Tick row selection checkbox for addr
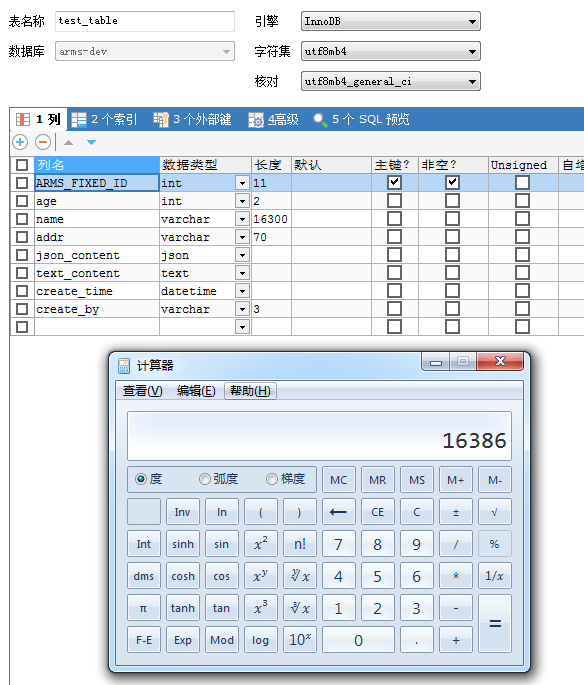The image size is (584, 685). (x=22, y=237)
